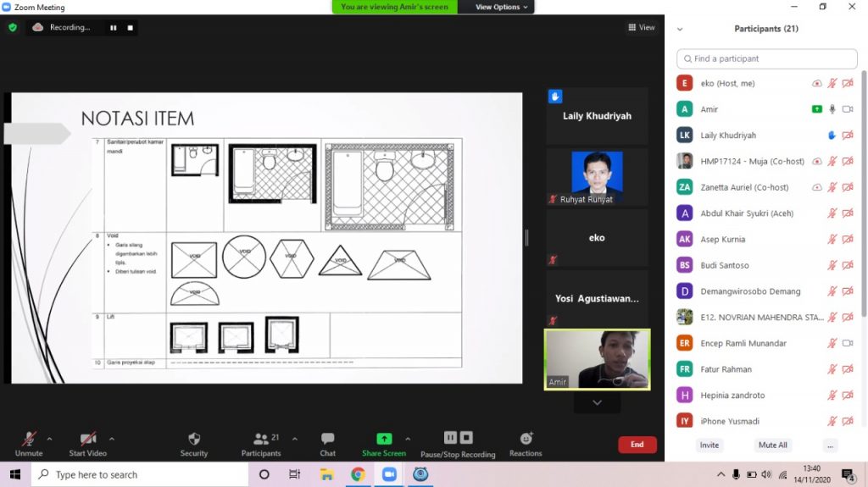Screen dimensions: 868x487
Task: Click Zanetta Auriel's muted mic icon
Action: [x=832, y=188]
